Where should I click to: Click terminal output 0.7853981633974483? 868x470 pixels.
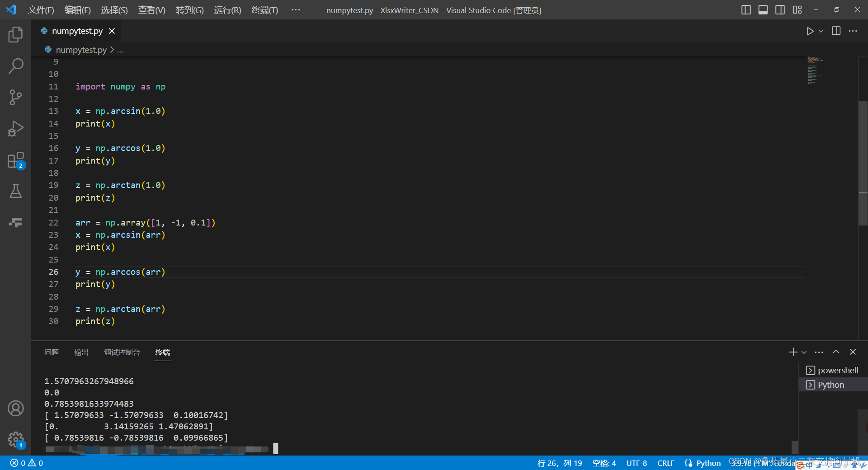[x=89, y=404]
